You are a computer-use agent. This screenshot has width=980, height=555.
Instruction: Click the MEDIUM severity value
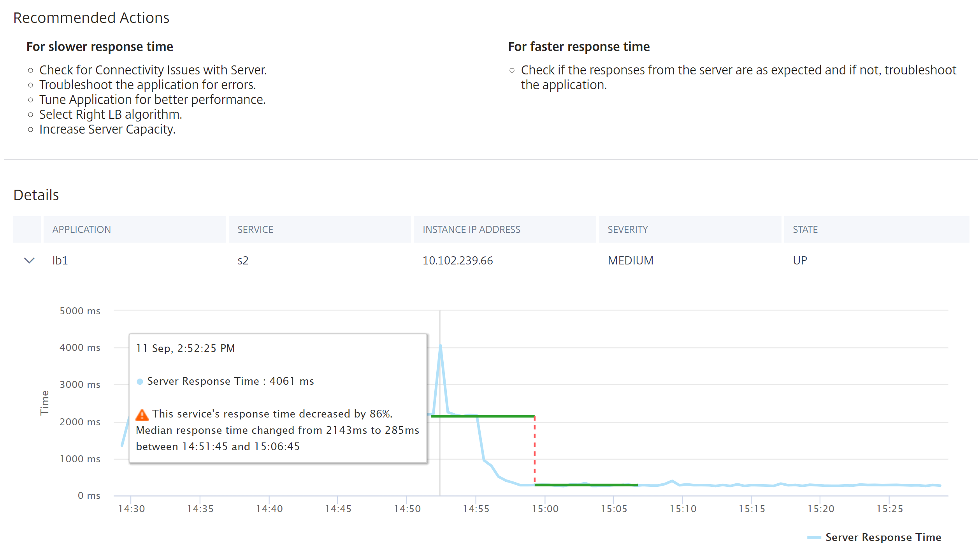click(x=631, y=260)
